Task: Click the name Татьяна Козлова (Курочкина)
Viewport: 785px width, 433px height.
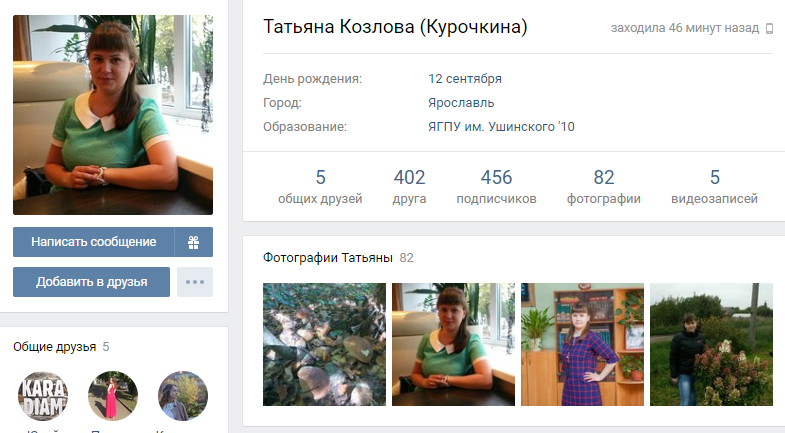Action: pyautogui.click(x=395, y=27)
